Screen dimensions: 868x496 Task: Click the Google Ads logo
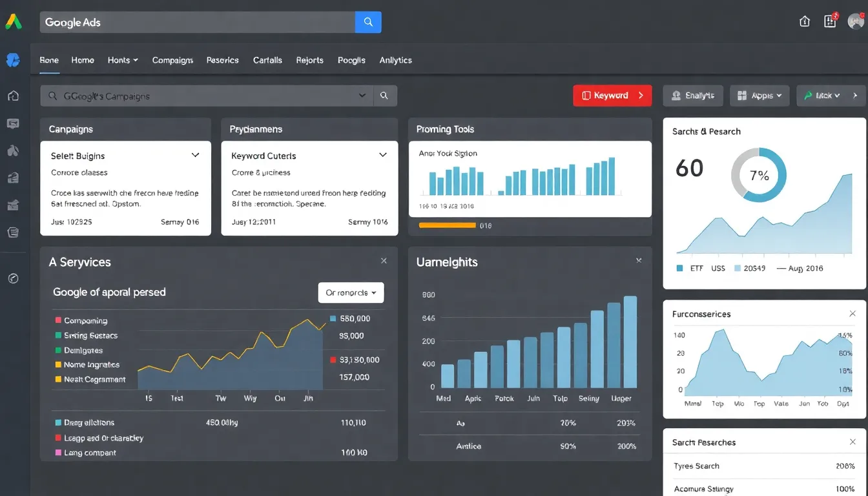pyautogui.click(x=14, y=22)
